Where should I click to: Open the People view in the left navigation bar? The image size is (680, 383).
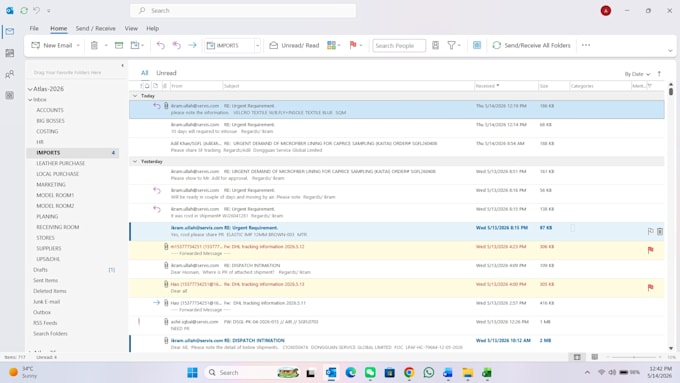[x=10, y=74]
